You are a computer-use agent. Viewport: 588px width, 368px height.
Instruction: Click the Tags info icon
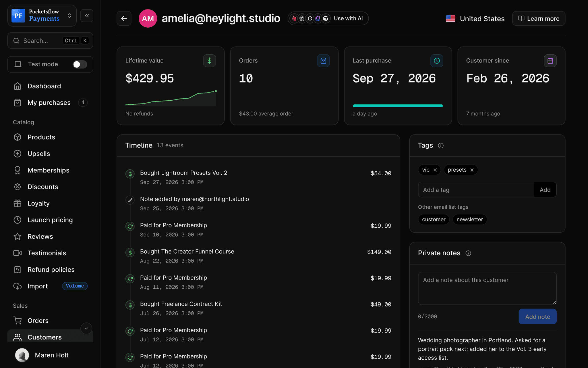(441, 145)
